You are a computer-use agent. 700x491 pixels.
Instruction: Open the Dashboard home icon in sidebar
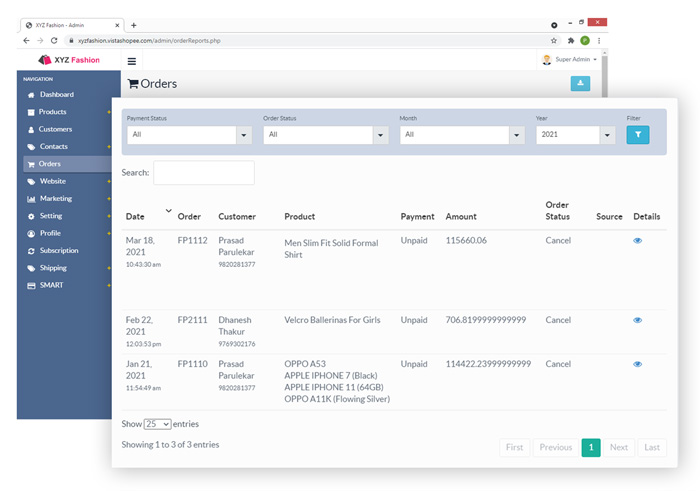pyautogui.click(x=31, y=95)
